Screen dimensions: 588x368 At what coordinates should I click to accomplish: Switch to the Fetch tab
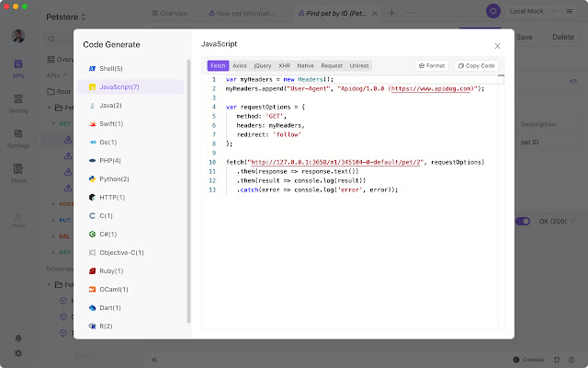click(x=218, y=65)
